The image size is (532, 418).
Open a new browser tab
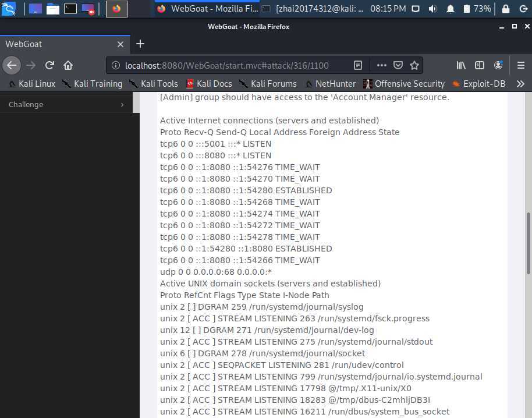[140, 44]
